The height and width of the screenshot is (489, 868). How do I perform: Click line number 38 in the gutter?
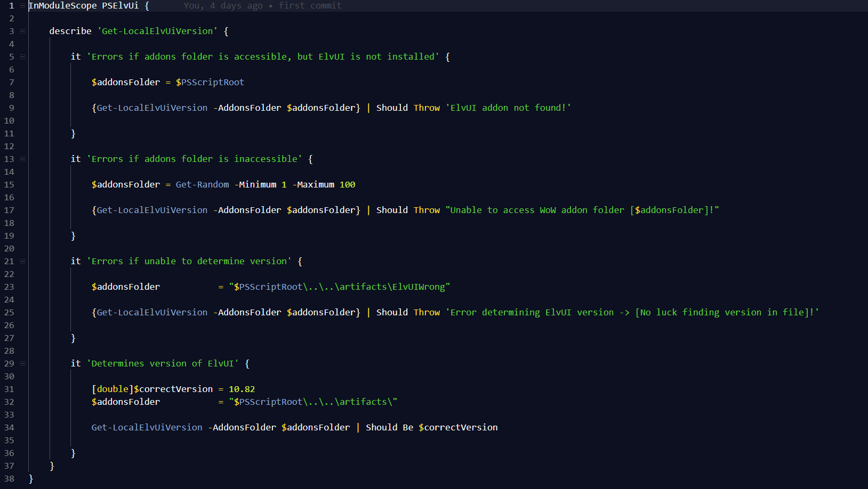tap(9, 478)
